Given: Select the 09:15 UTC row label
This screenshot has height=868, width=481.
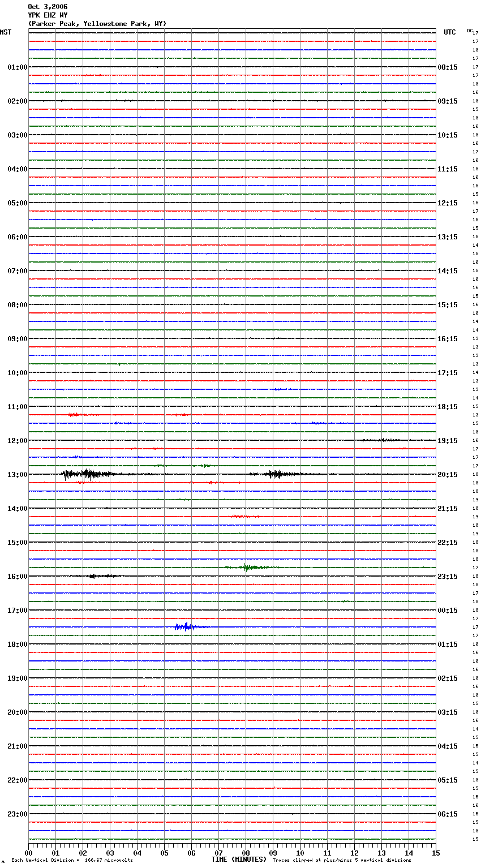Looking at the screenshot, I should pyautogui.click(x=448, y=101).
